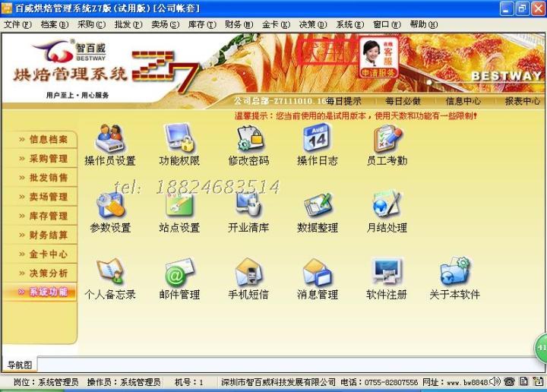Click the 申请服务 customer service avatar

pos(378,58)
